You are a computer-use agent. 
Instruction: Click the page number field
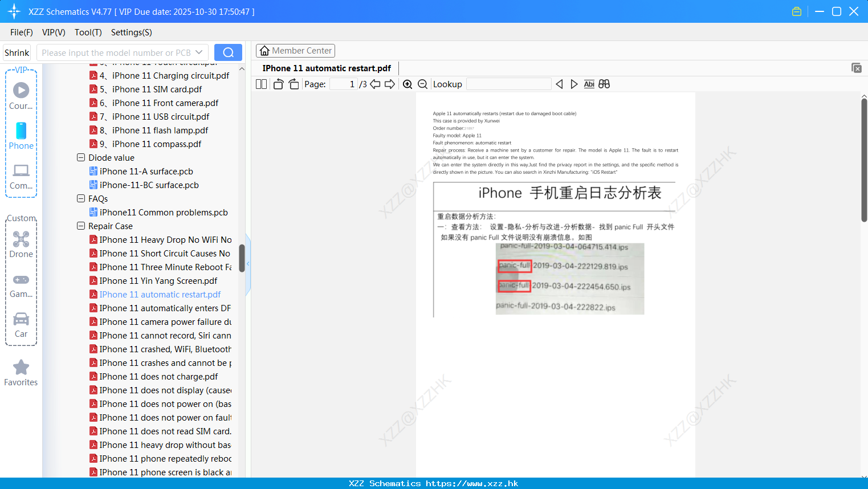click(343, 84)
